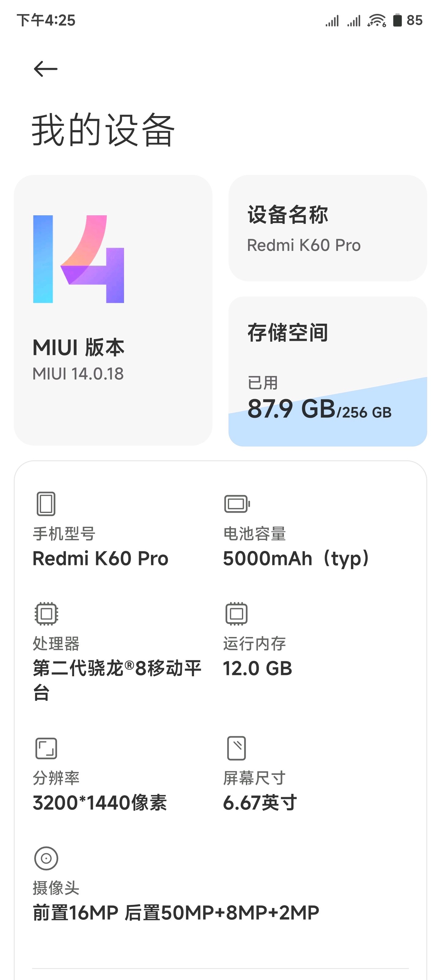Tap the camera lens icon

click(46, 858)
